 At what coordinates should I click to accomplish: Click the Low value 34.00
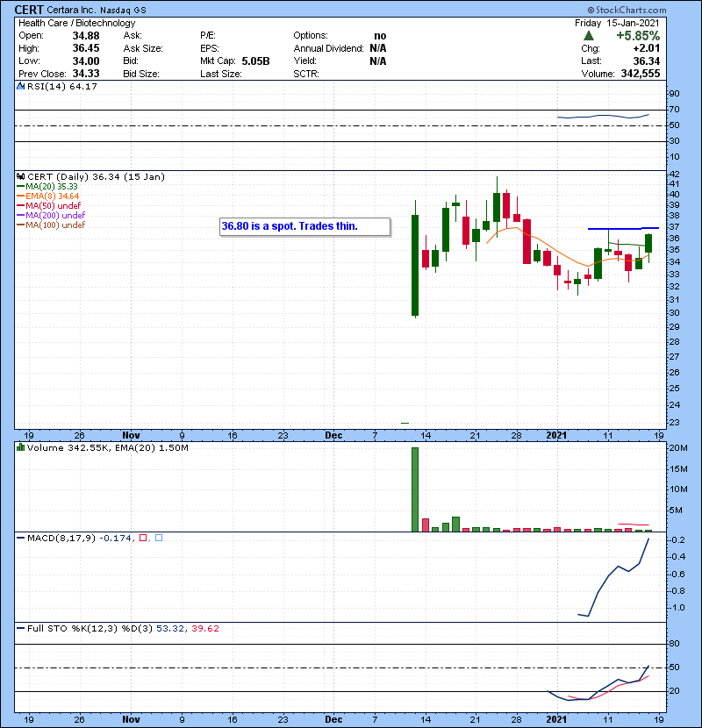coord(86,61)
